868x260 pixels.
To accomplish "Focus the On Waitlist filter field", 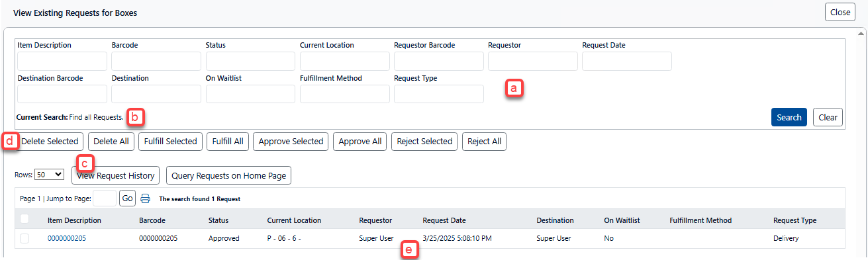I will [x=250, y=94].
